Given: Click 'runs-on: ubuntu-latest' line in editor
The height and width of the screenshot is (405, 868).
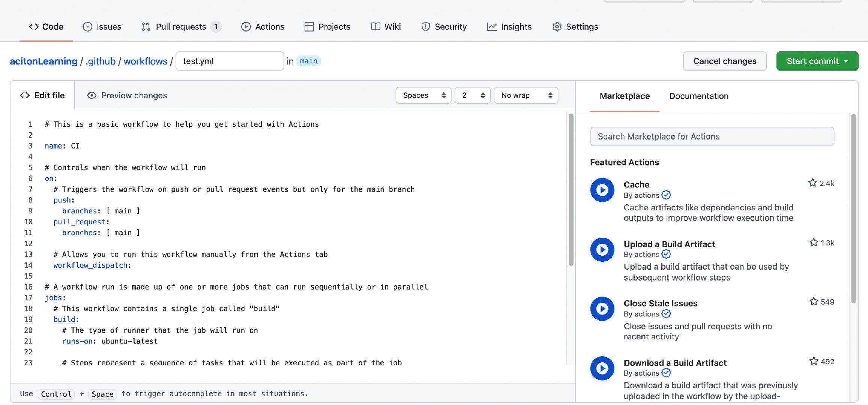Looking at the screenshot, I should coord(110,341).
